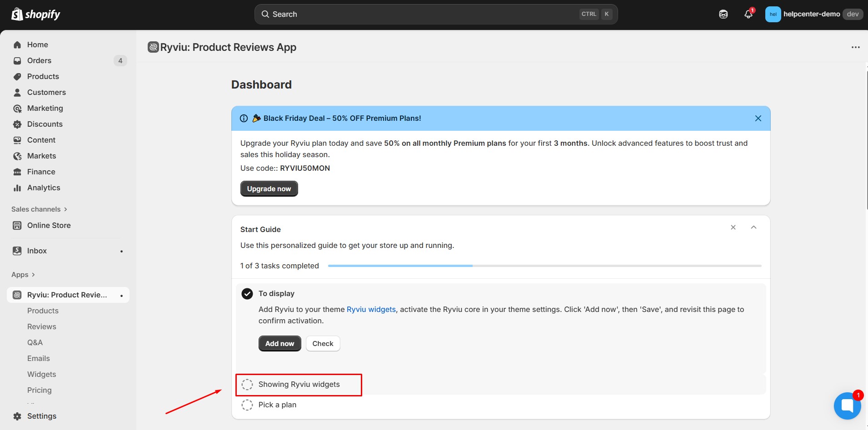Open Reviews under Ryviu app
Screen dimensions: 868x430
[42, 326]
